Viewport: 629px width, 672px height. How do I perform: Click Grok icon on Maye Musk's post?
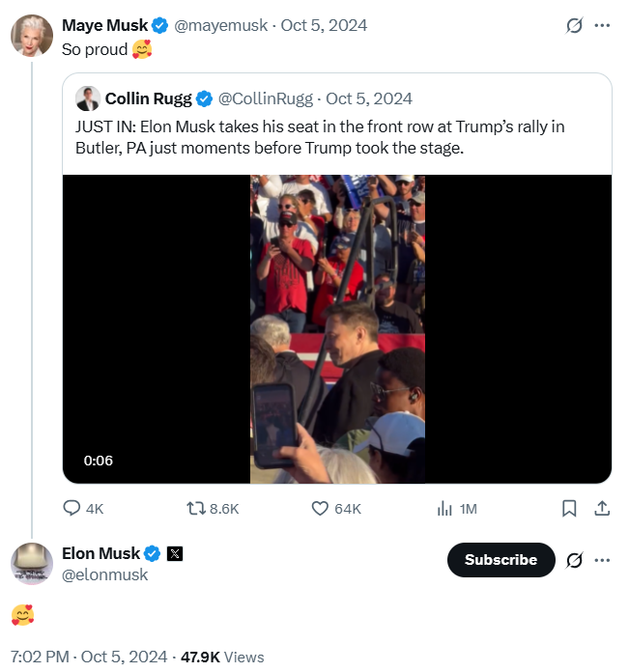pyautogui.click(x=574, y=26)
